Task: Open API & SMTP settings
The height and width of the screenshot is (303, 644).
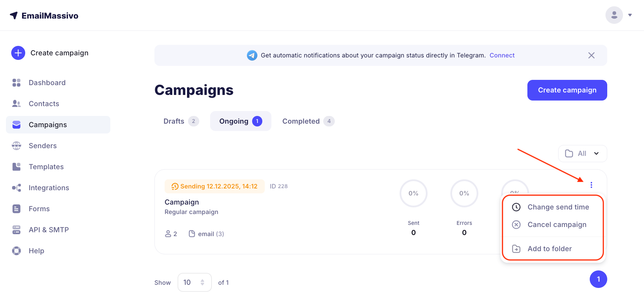Action: pos(49,230)
